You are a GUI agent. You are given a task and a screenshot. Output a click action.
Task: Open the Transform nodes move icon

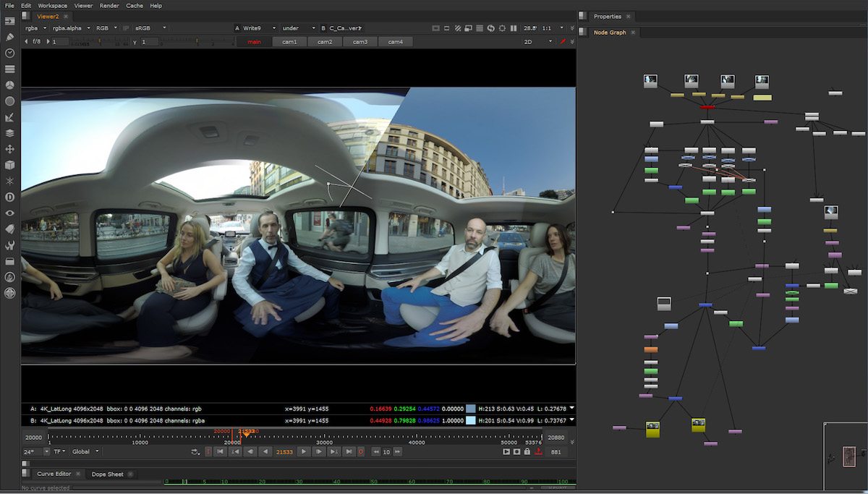tap(10, 149)
